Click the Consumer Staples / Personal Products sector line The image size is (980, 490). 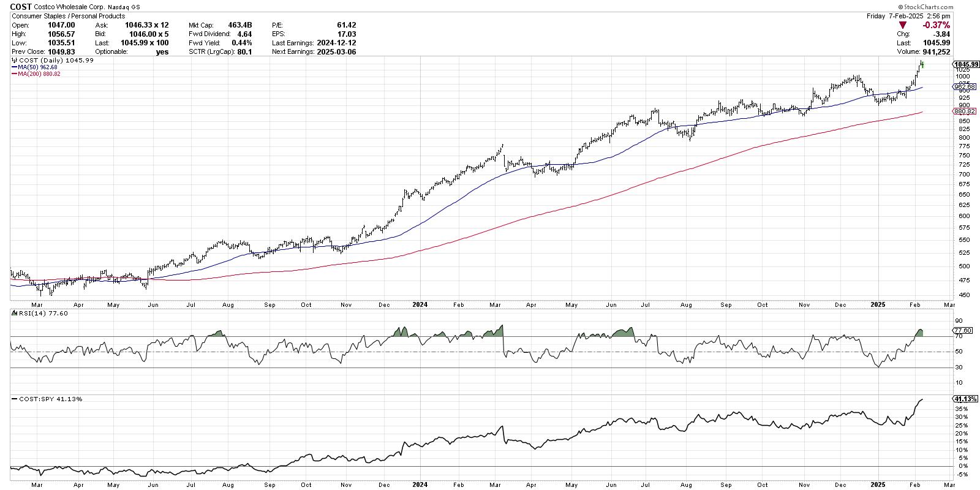(x=68, y=16)
